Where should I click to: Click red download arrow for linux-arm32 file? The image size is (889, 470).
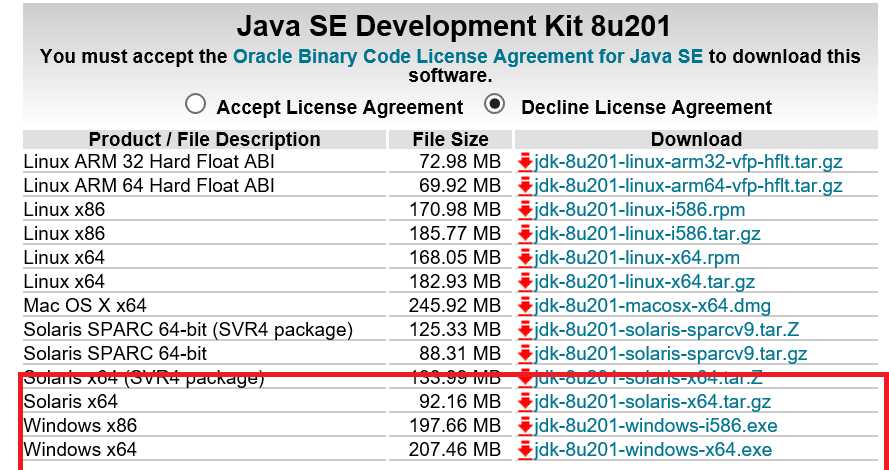[525, 162]
